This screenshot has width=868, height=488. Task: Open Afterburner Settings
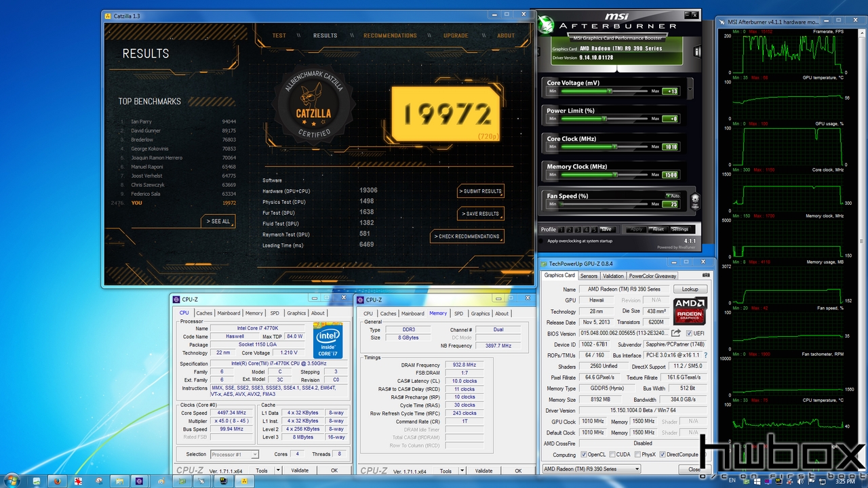coord(680,229)
